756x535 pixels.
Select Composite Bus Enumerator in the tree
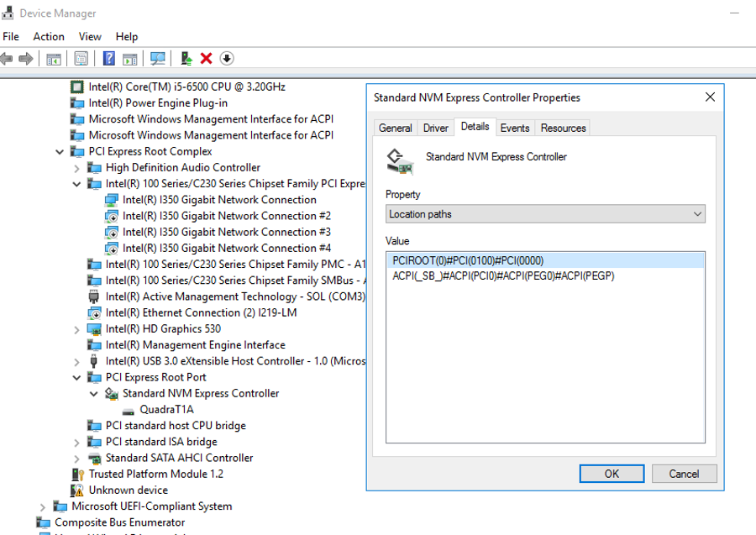(x=119, y=522)
